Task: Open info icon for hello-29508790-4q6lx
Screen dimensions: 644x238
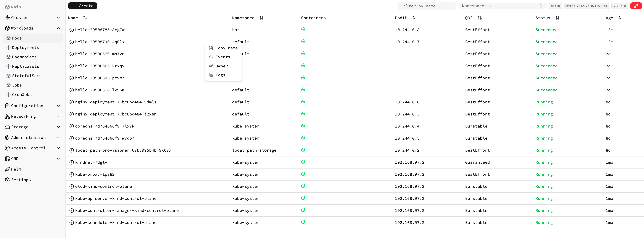Action: tap(72, 42)
